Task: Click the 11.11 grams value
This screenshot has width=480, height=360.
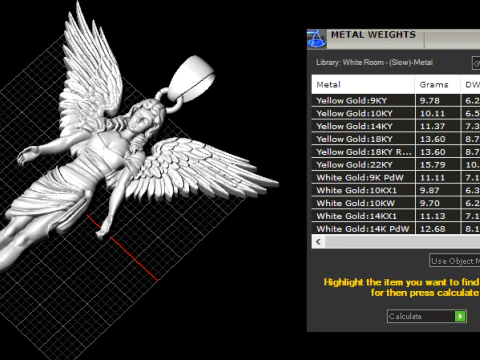Action: pyautogui.click(x=432, y=178)
